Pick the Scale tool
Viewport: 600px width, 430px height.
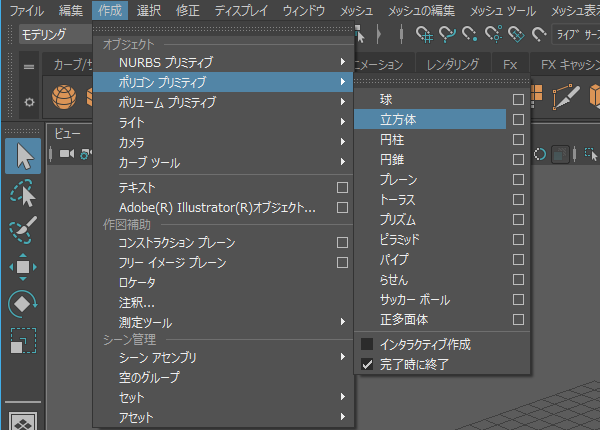(x=24, y=341)
